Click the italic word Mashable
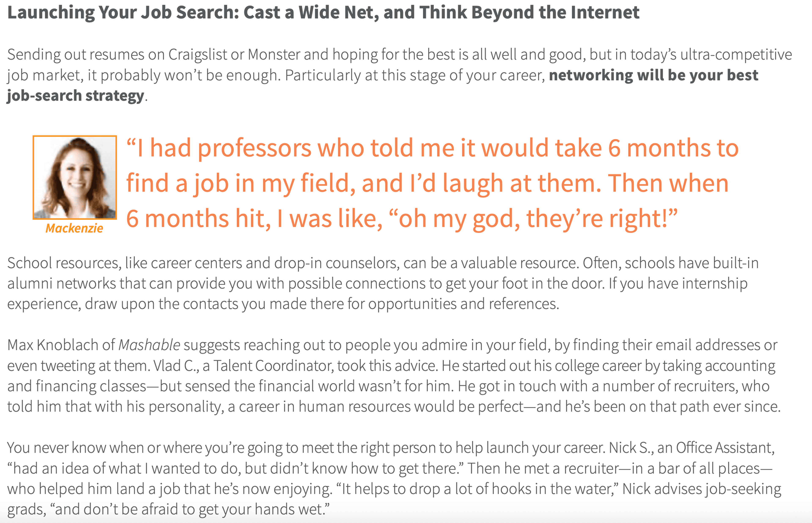Image resolution: width=812 pixels, height=523 pixels. pos(149,345)
